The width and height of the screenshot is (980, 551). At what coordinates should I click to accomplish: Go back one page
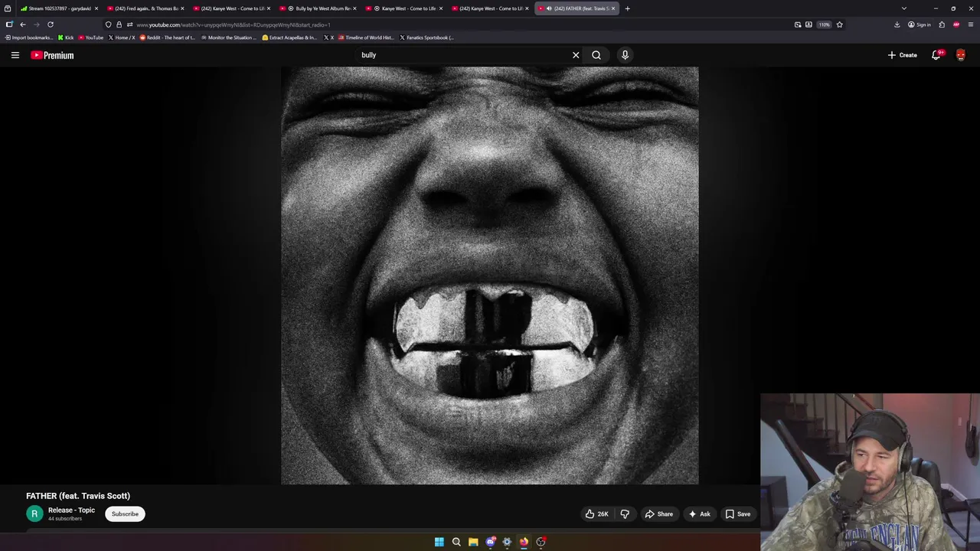tap(23, 24)
